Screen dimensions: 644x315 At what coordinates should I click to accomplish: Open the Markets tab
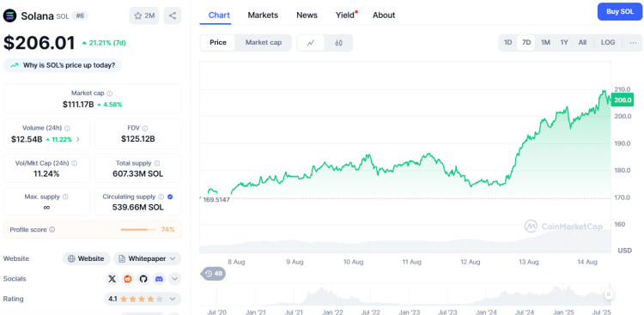click(x=263, y=15)
